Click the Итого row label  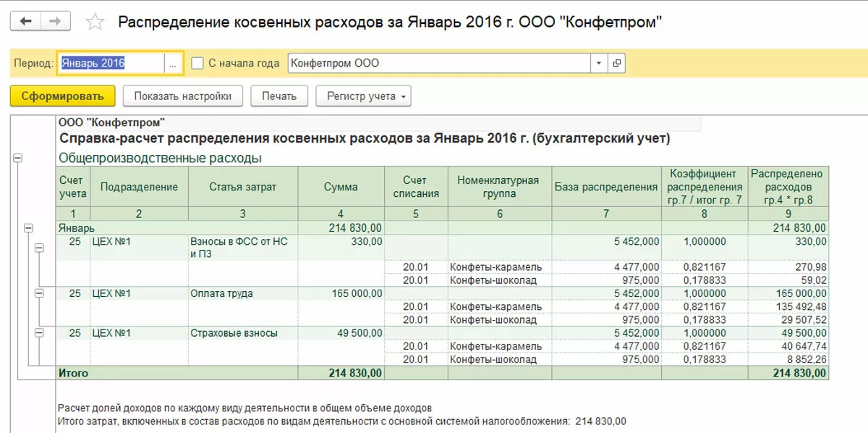point(73,373)
